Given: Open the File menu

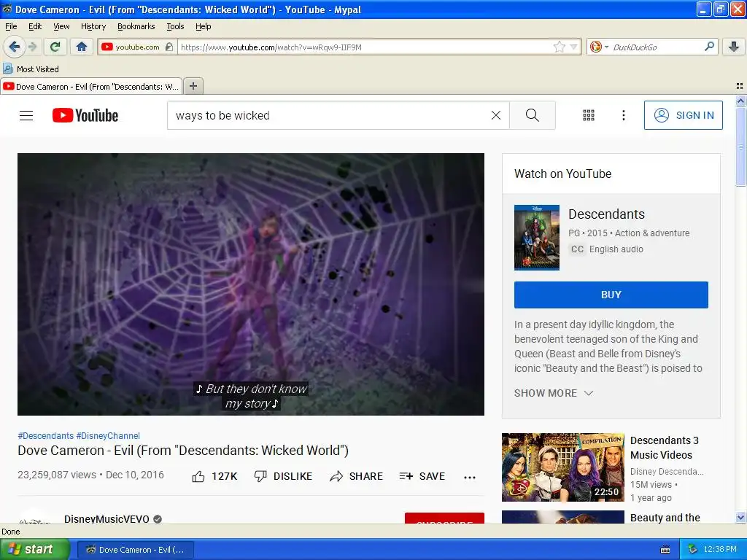Looking at the screenshot, I should [11, 26].
